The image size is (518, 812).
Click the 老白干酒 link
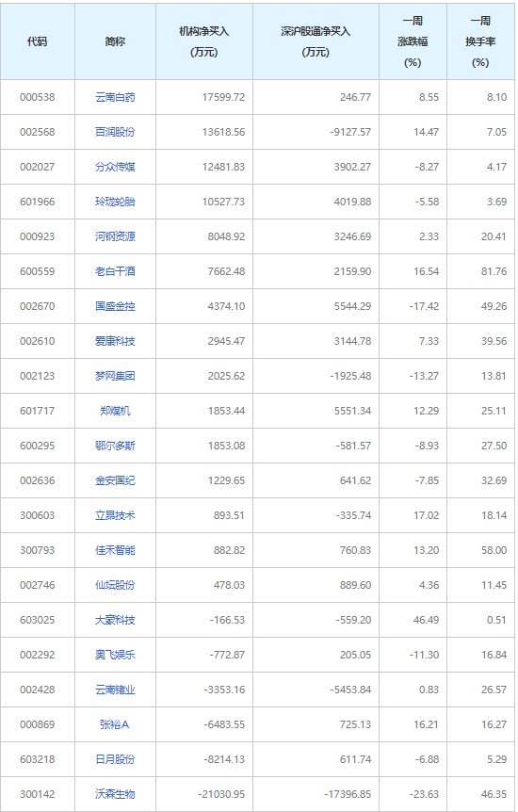click(x=115, y=271)
